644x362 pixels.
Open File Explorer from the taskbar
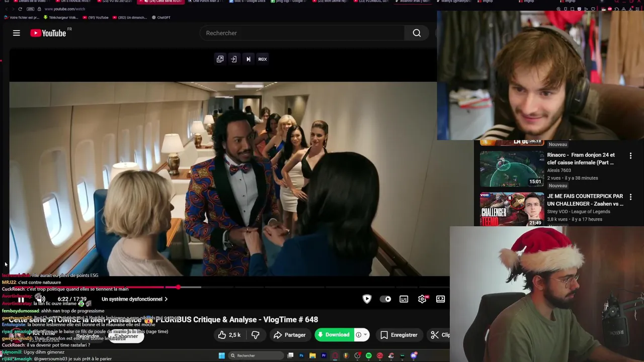click(312, 355)
